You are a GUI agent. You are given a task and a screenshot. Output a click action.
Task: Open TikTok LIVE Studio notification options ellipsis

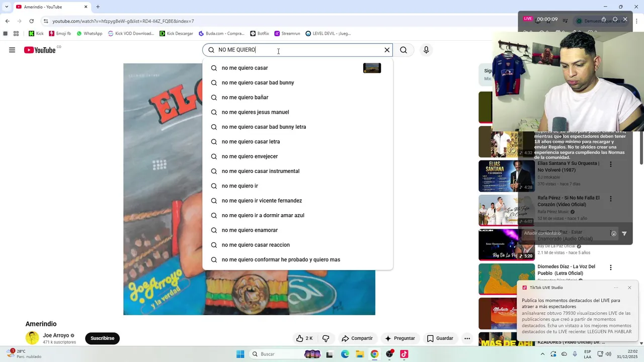[616, 288]
